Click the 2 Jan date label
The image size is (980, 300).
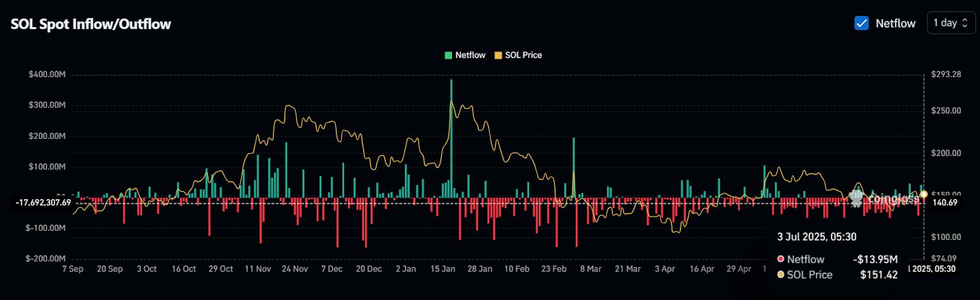pos(405,269)
